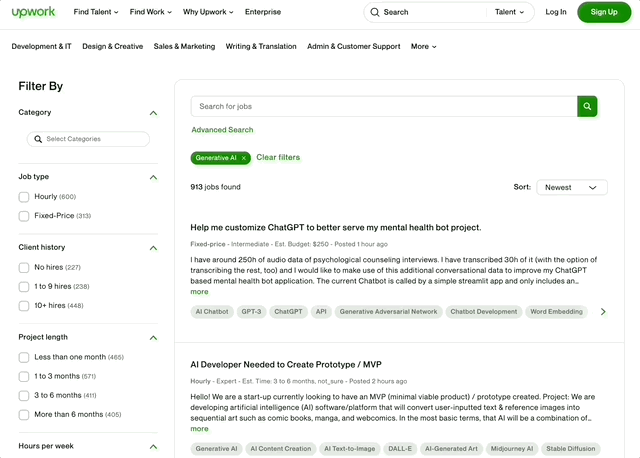Check 1 to 3 months project length
Viewport: 640px width, 458px height.
click(24, 376)
